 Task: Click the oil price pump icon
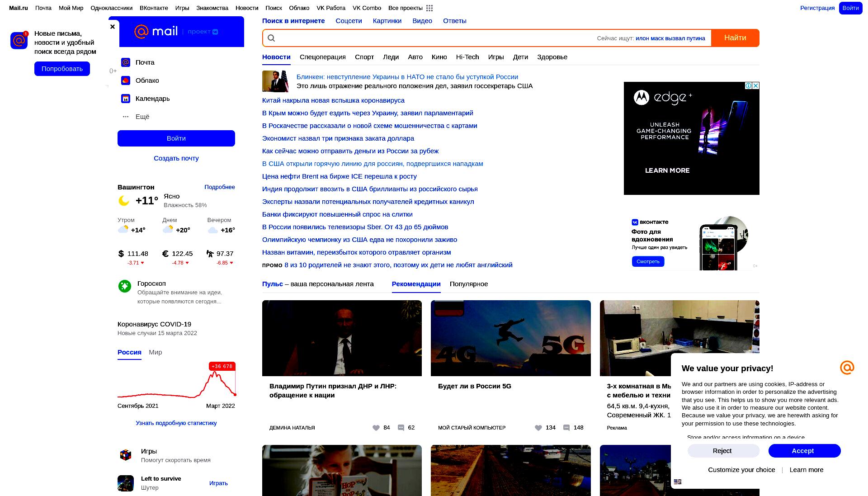pos(210,254)
